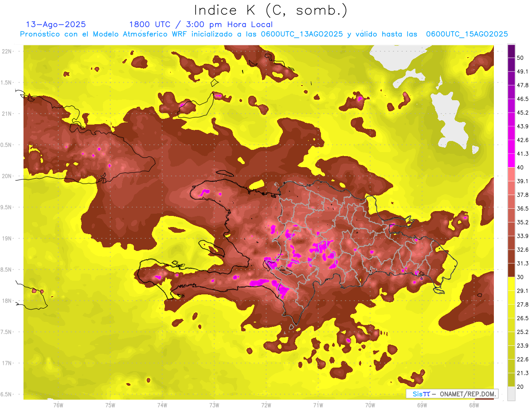The width and height of the screenshot is (532, 411).
Task: Click the "72W" longitude label
Action: 266,405
